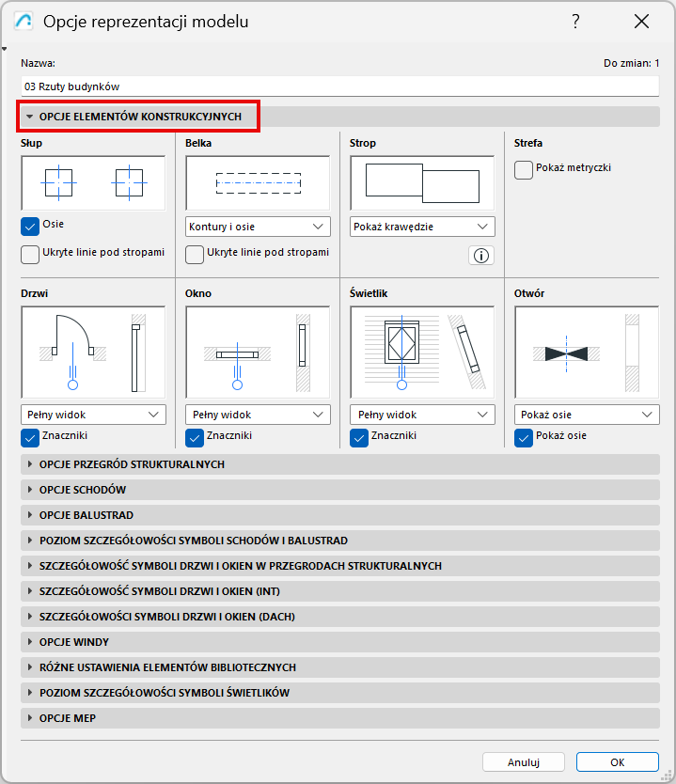
Task: Click the 'Do zmian: 1' label
Action: click(x=632, y=64)
